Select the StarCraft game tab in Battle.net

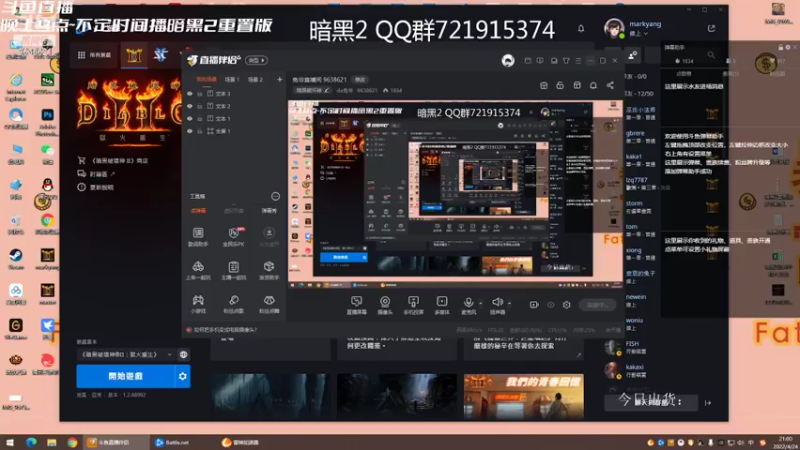coord(161,55)
